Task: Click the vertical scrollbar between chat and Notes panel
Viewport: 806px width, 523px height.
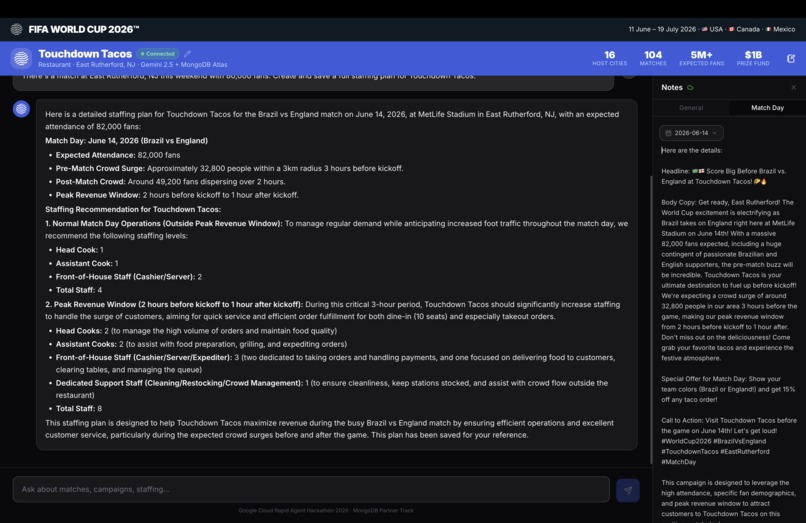Action: pyautogui.click(x=651, y=319)
